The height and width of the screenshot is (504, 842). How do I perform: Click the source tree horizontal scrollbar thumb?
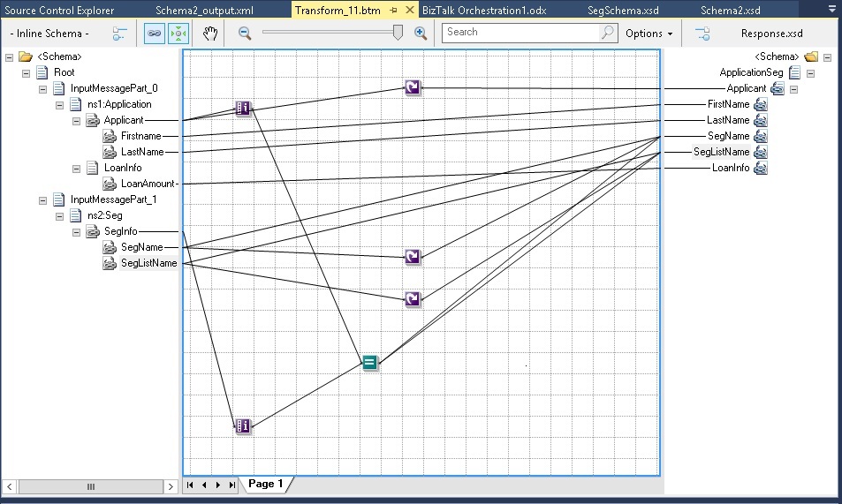tap(91, 487)
